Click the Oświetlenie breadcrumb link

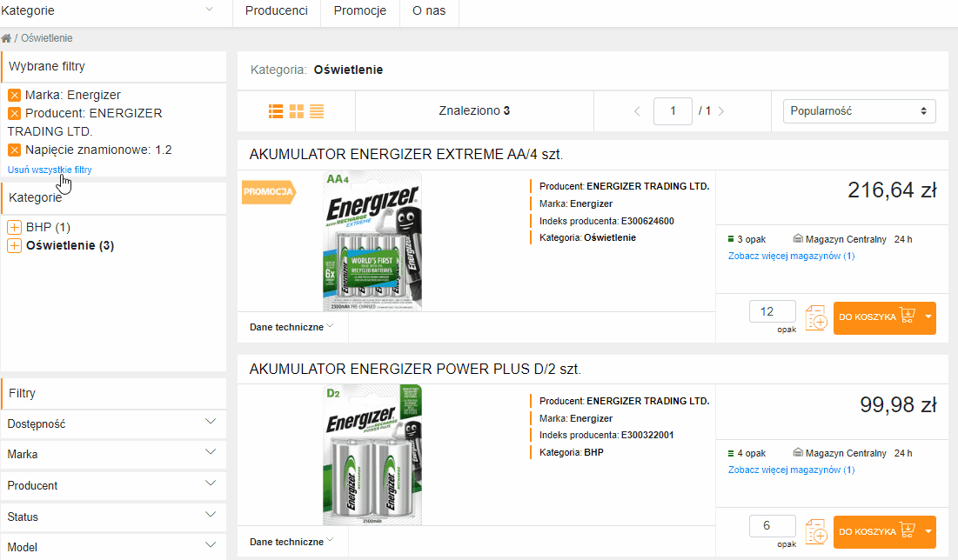(46, 38)
